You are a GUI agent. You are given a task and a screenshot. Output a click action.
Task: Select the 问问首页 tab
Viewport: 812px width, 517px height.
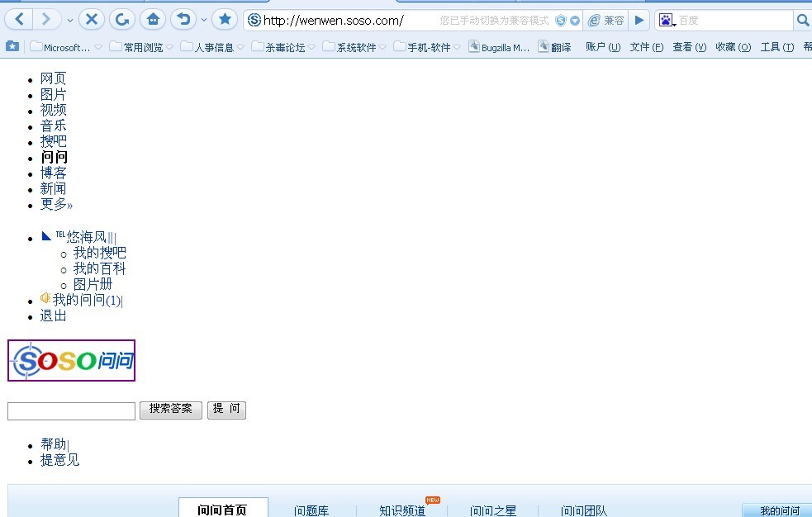pyautogui.click(x=223, y=509)
